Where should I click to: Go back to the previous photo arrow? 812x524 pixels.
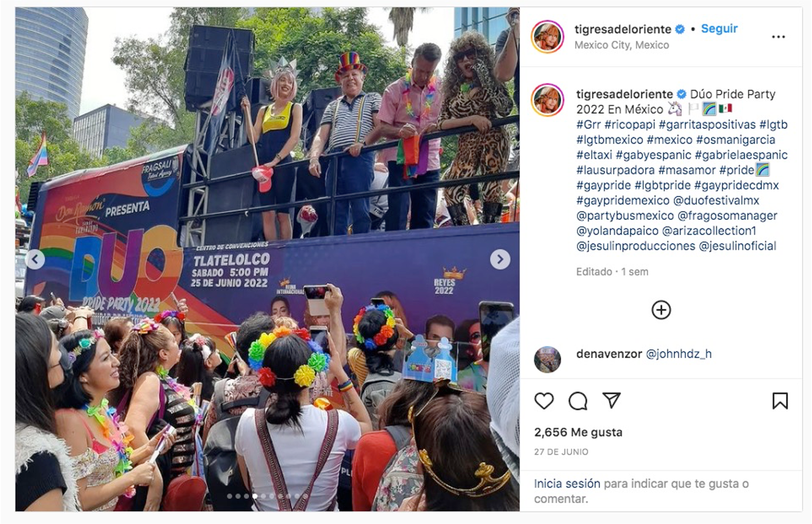coord(35,259)
